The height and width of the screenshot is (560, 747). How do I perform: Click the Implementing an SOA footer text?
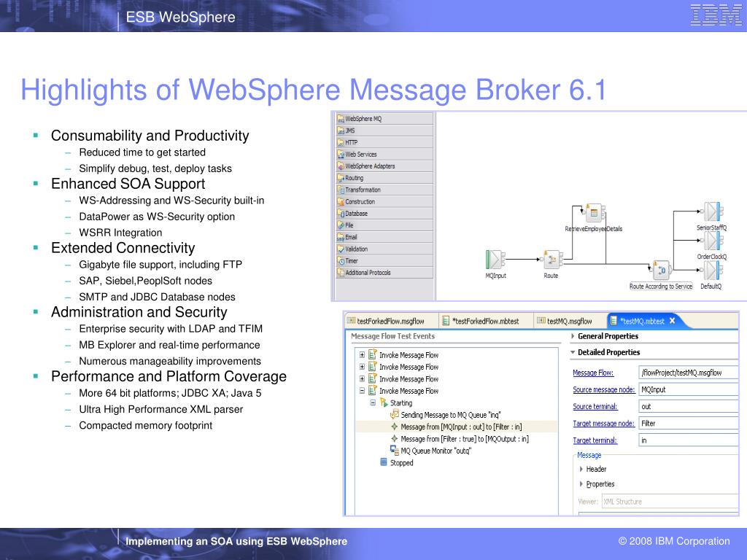point(236,542)
